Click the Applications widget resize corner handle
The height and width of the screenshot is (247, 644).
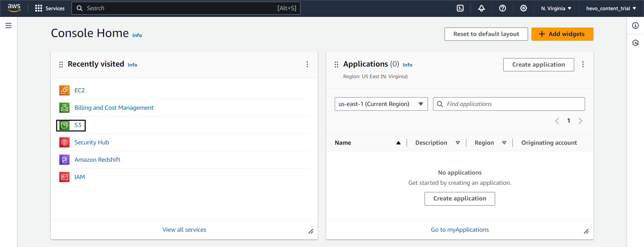tap(586, 231)
